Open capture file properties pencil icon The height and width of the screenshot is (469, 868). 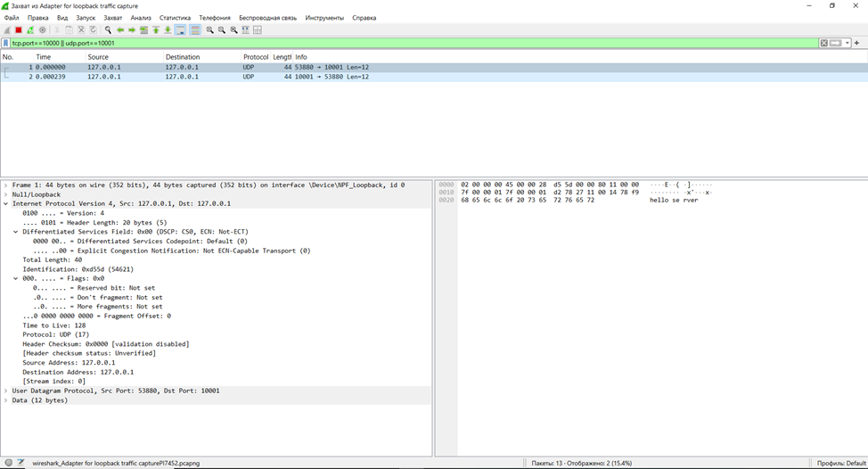20,463
